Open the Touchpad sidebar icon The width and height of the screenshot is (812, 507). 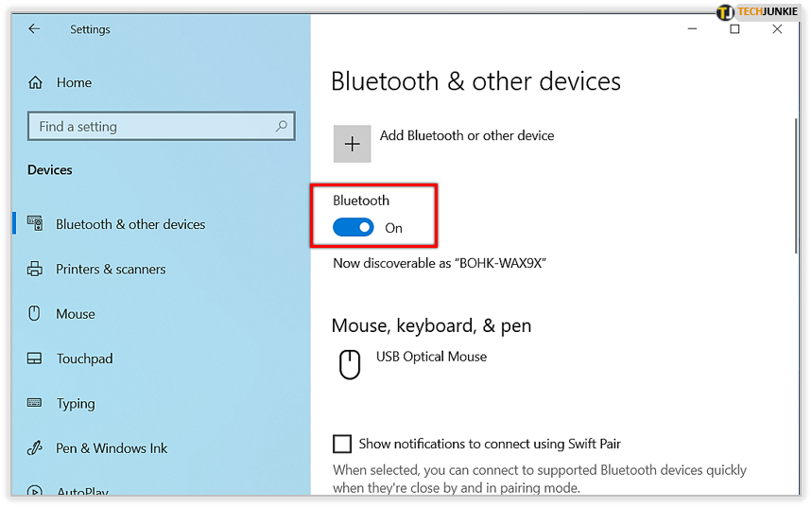(35, 358)
